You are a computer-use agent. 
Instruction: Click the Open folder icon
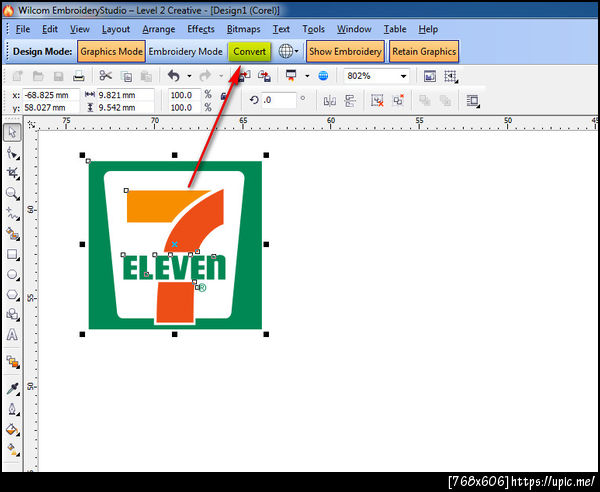tap(38, 76)
